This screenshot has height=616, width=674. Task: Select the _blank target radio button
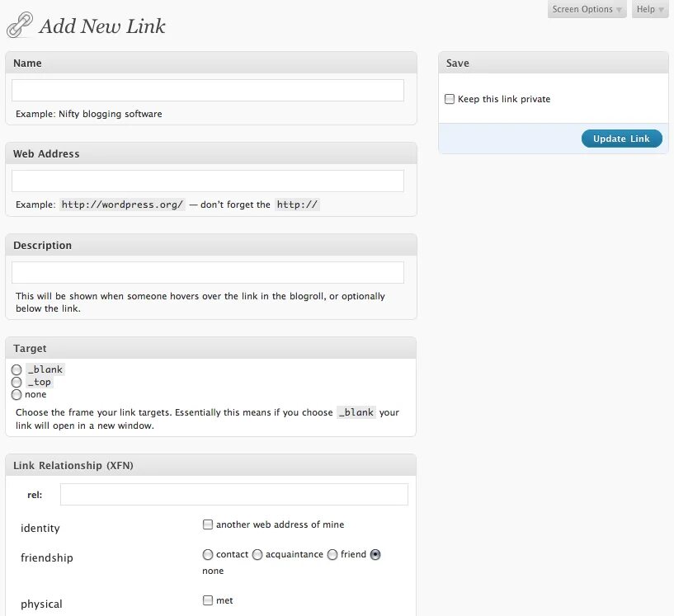[x=16, y=369]
